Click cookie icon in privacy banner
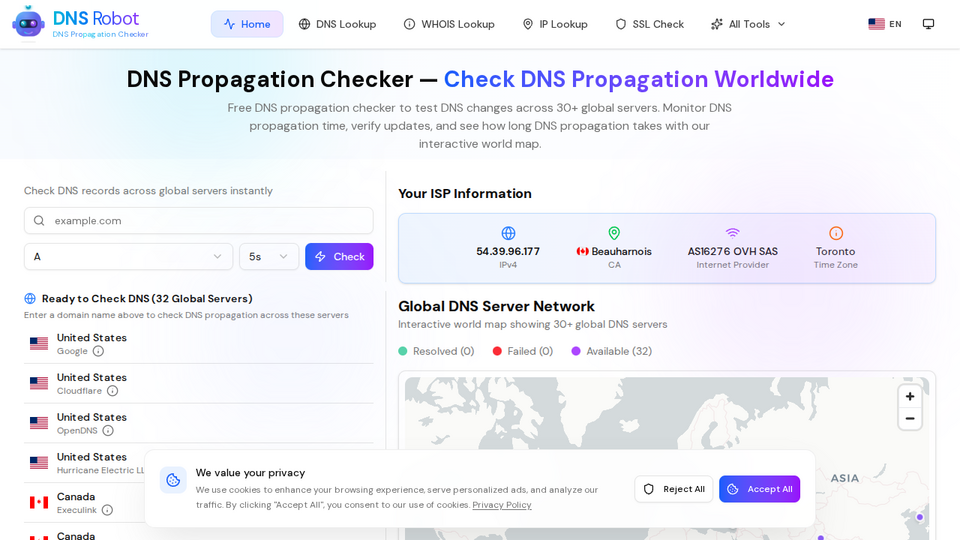Image resolution: width=960 pixels, height=540 pixels. [173, 480]
